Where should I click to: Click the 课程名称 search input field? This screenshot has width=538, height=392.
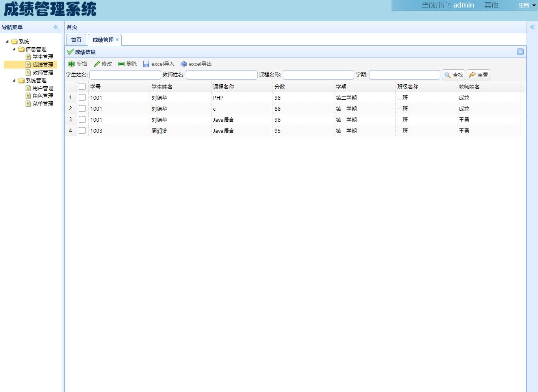[x=318, y=75]
